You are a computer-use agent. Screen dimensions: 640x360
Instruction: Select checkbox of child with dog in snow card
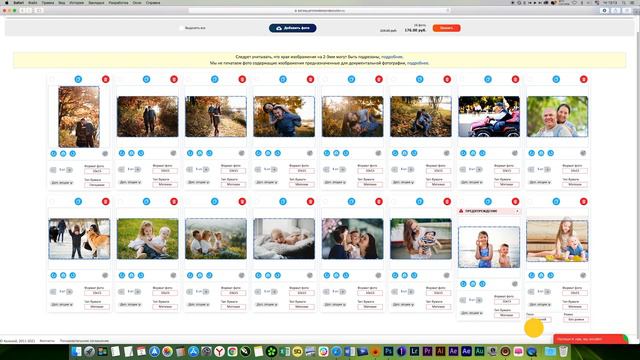[x=52, y=201]
